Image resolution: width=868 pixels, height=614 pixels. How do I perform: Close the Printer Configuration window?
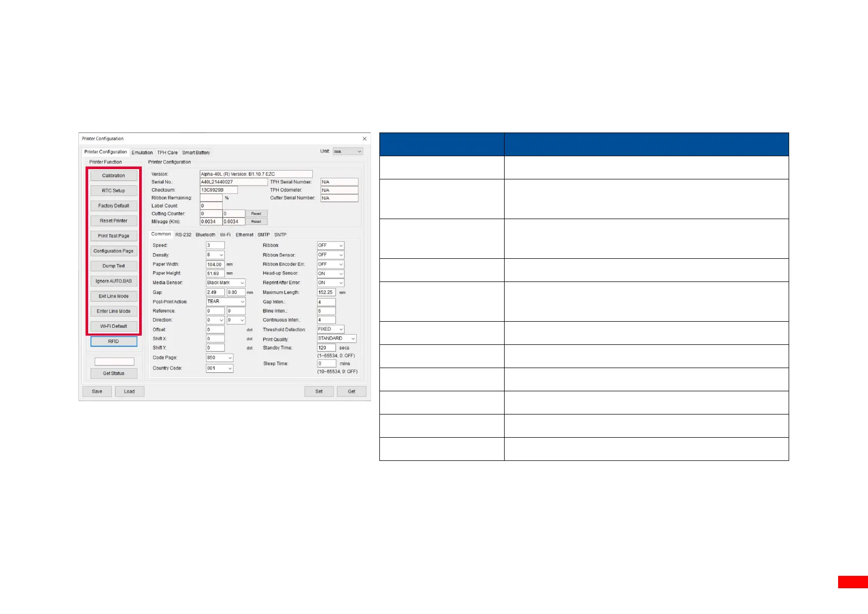[x=364, y=139]
